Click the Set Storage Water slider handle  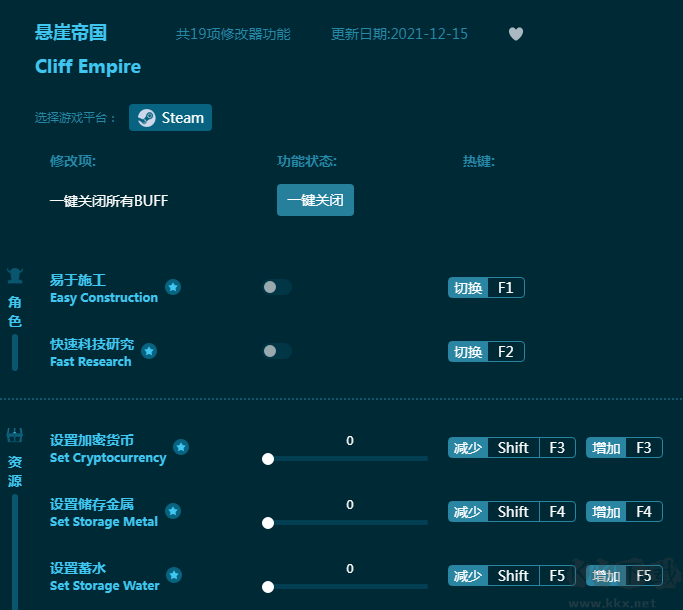pos(268,587)
